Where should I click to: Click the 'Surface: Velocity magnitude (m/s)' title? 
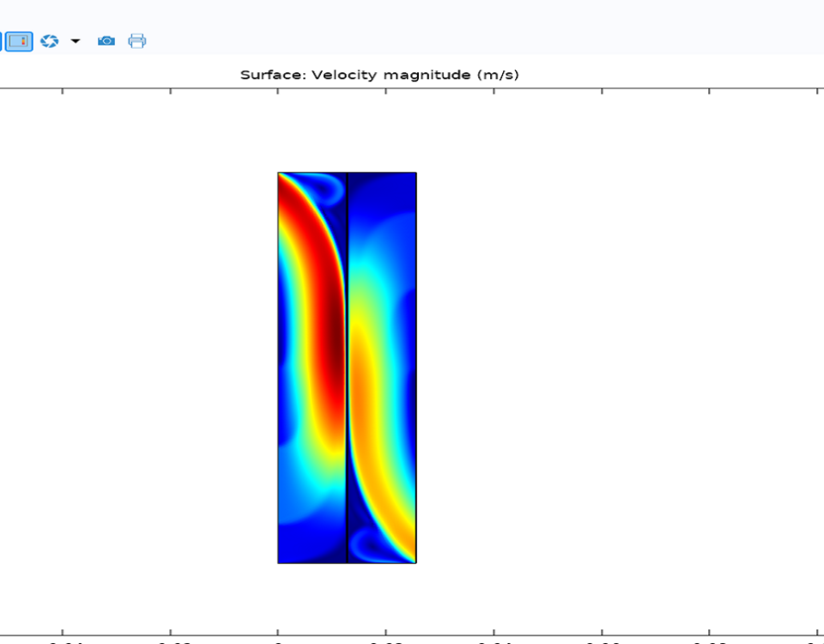point(379,75)
